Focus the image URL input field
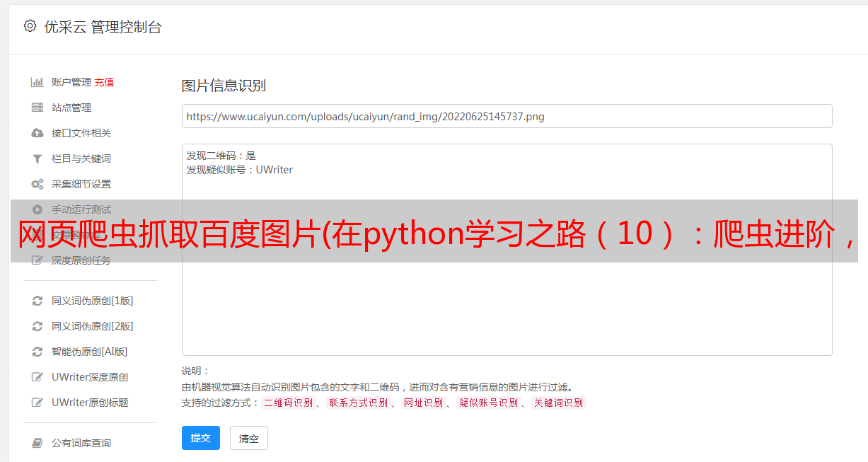868x462 pixels. tap(507, 116)
